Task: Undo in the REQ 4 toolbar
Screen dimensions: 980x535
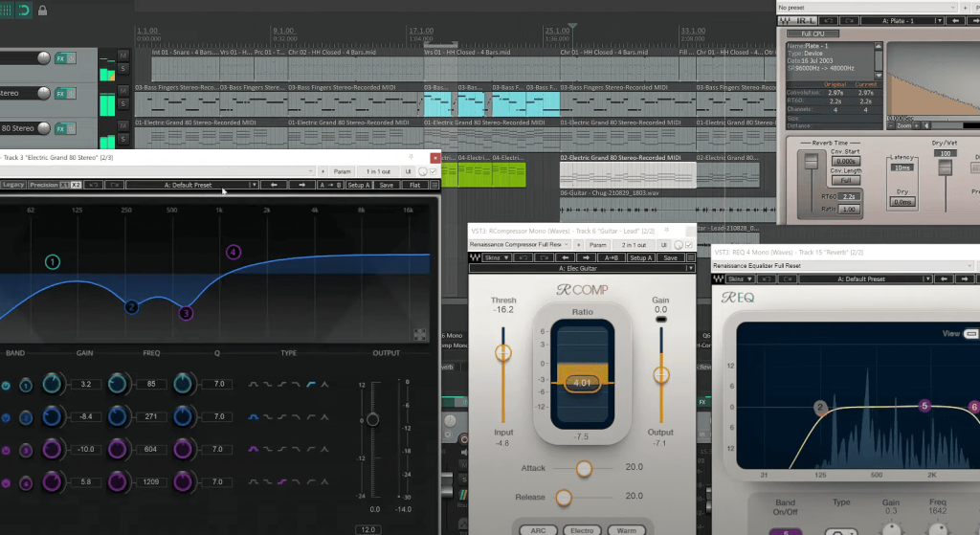Action: (x=767, y=279)
